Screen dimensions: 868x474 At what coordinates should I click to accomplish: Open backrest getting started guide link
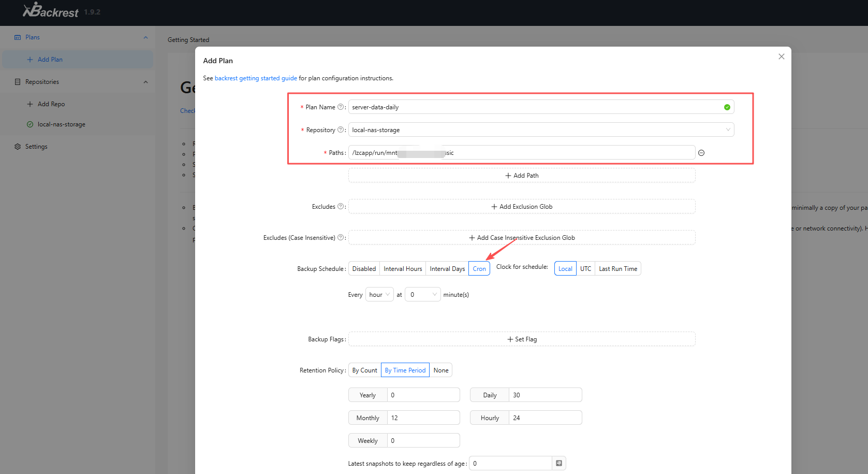pyautogui.click(x=256, y=78)
